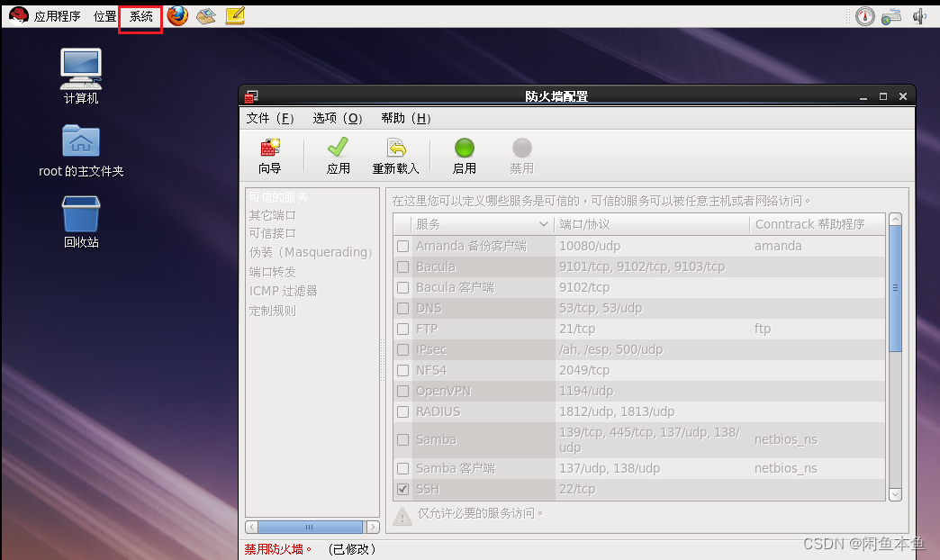Click the service list vertical scrollbar thumb
Image resolution: width=940 pixels, height=560 pixels.
(895, 289)
